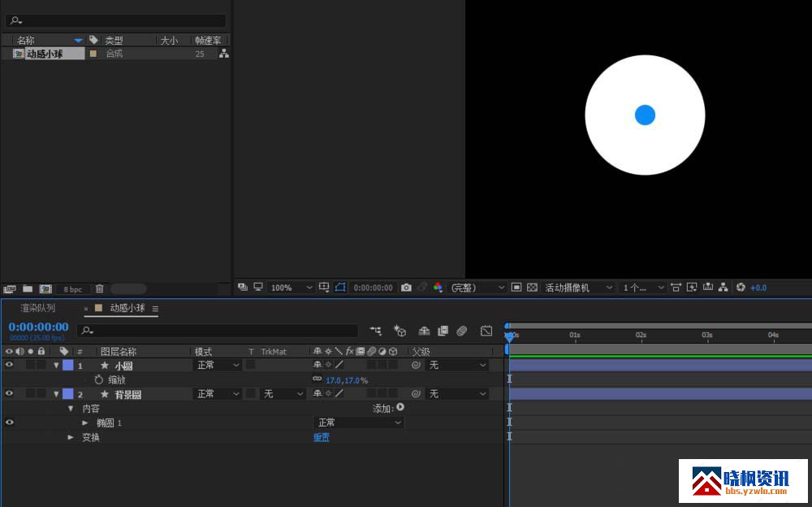Click the label tag column header in timeline
This screenshot has width=812, height=507.
click(63, 351)
